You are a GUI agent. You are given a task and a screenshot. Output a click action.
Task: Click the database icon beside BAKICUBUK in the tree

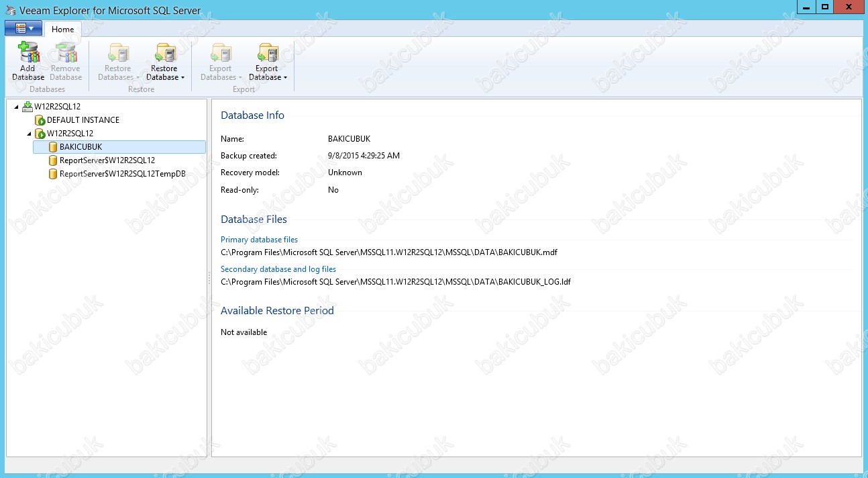point(53,147)
